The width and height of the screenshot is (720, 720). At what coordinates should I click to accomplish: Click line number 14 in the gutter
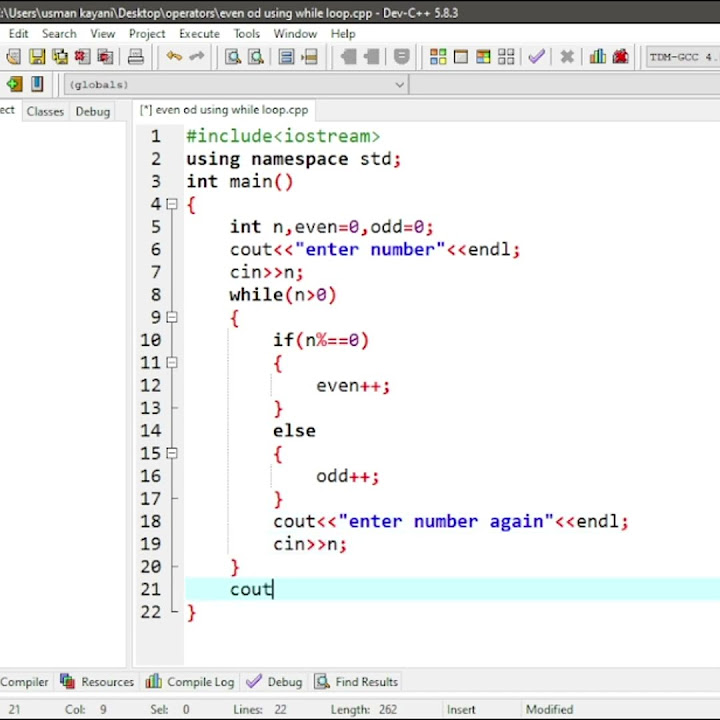pos(151,431)
